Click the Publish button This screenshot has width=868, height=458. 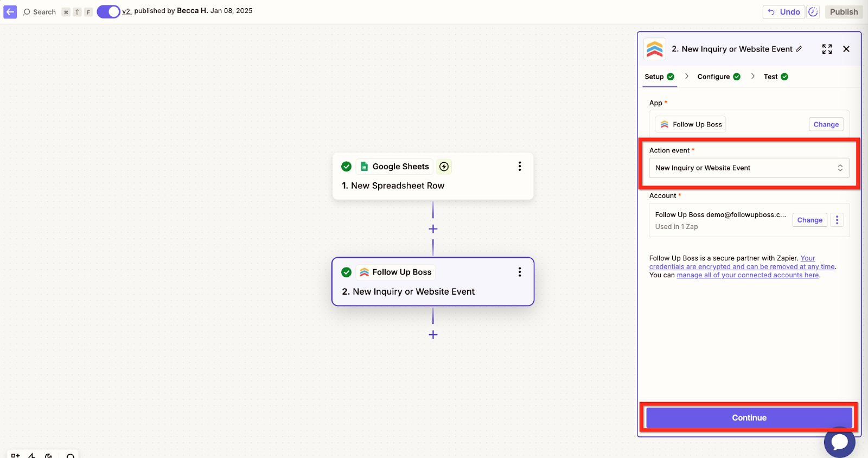(x=844, y=12)
